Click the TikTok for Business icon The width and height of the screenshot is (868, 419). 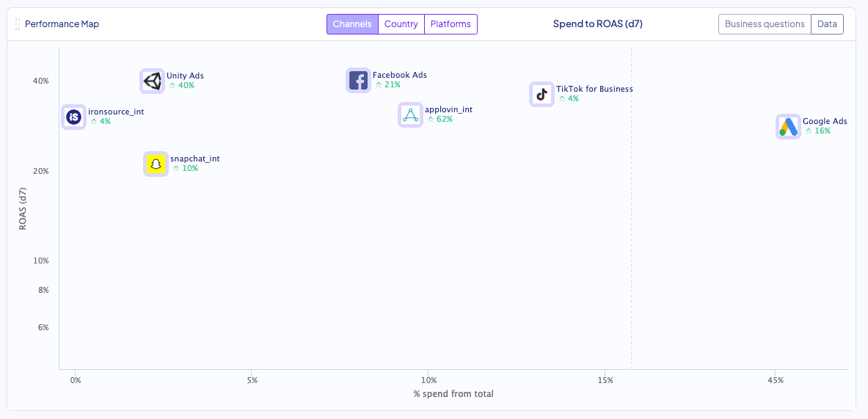click(x=541, y=94)
